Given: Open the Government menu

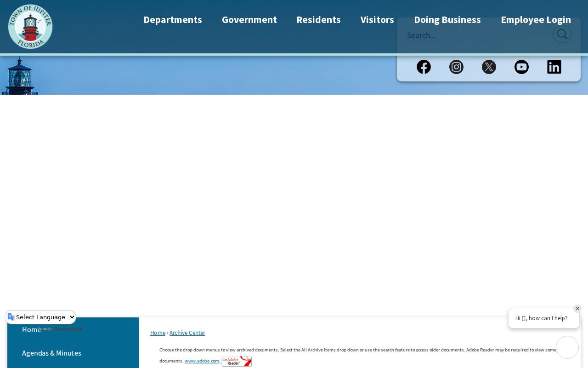Looking at the screenshot, I should [249, 20].
